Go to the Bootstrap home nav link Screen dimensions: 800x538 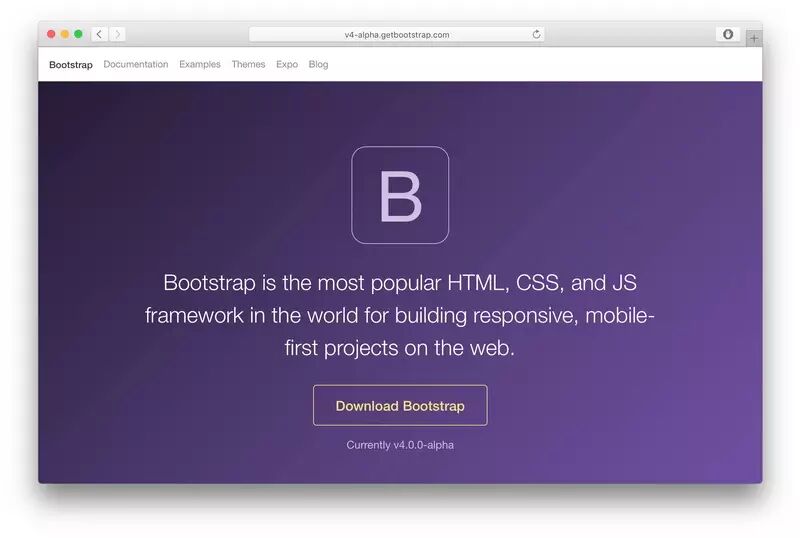point(71,65)
